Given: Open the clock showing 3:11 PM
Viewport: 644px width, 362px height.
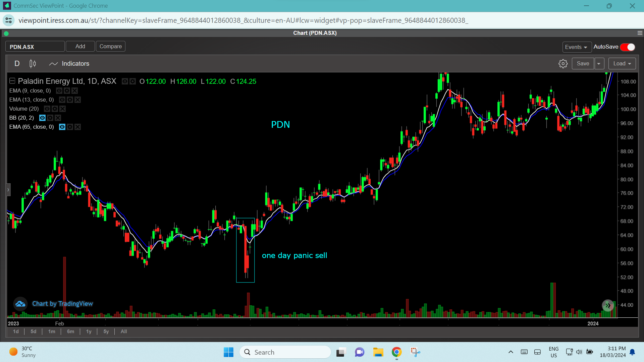Looking at the screenshot, I should (612, 352).
